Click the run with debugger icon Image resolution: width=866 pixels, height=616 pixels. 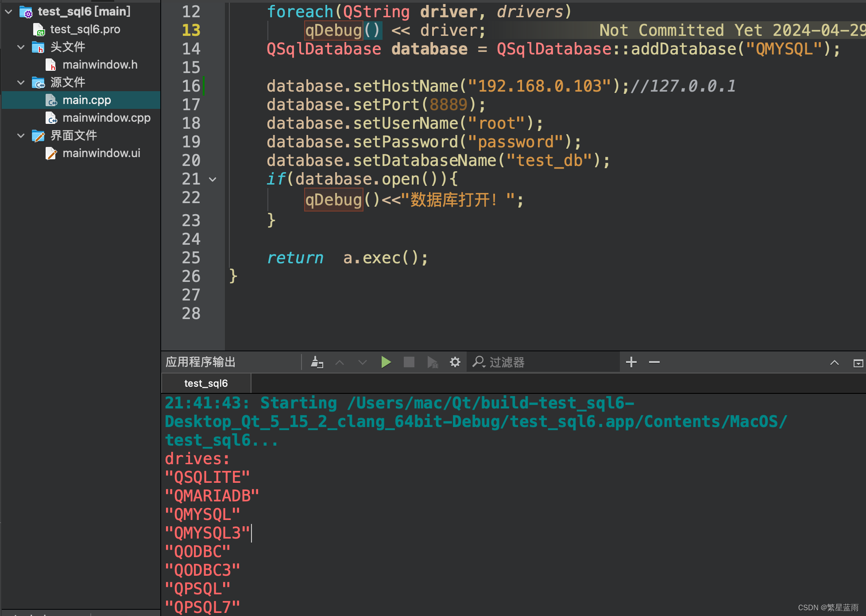point(432,362)
